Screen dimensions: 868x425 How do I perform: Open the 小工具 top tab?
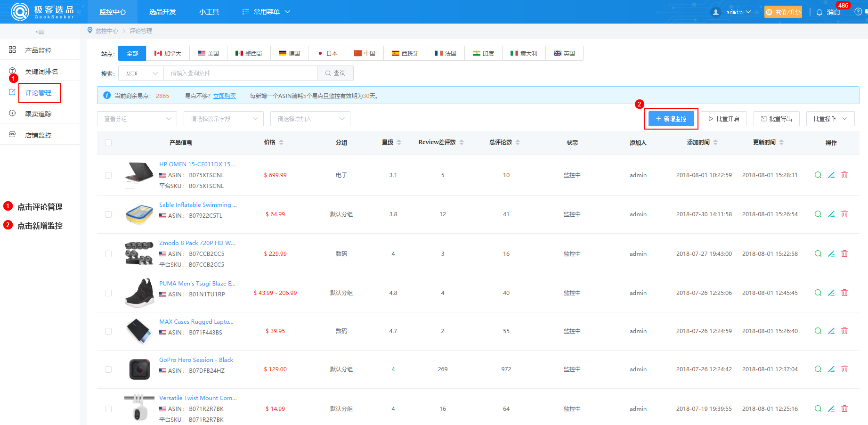coord(209,12)
